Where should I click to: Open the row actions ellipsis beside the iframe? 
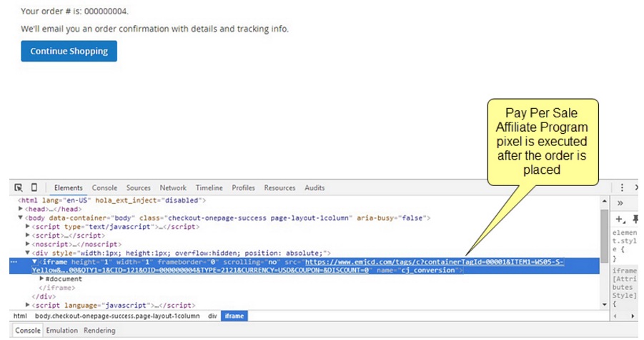point(14,262)
